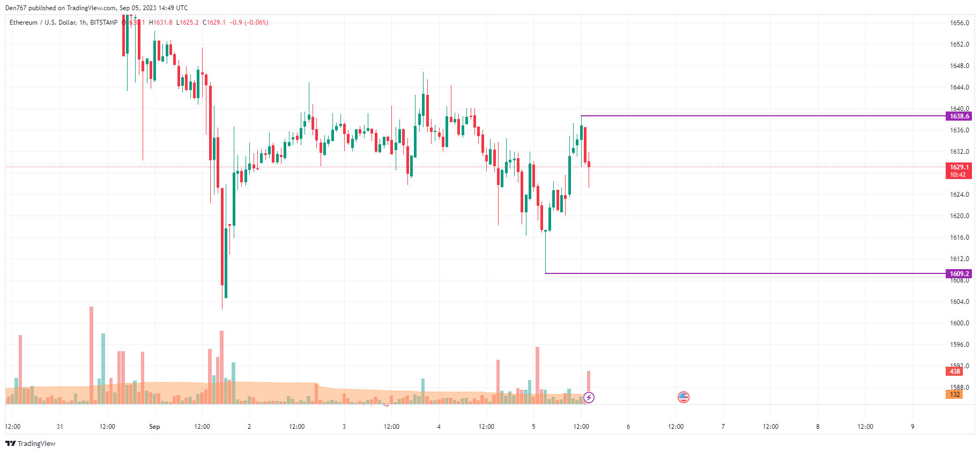Viewport: 980px width, 453px height.
Task: Click the purple 1609.2 price label
Action: (x=959, y=274)
